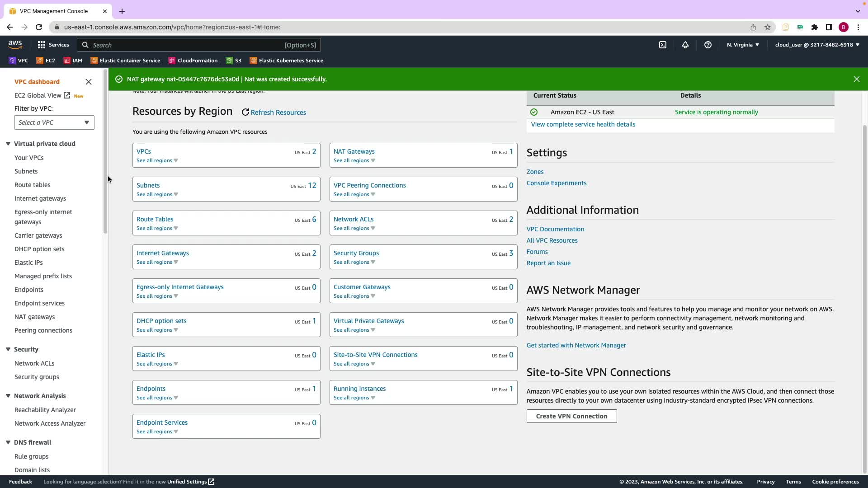Click the AWS logo home icon

pos(15,44)
